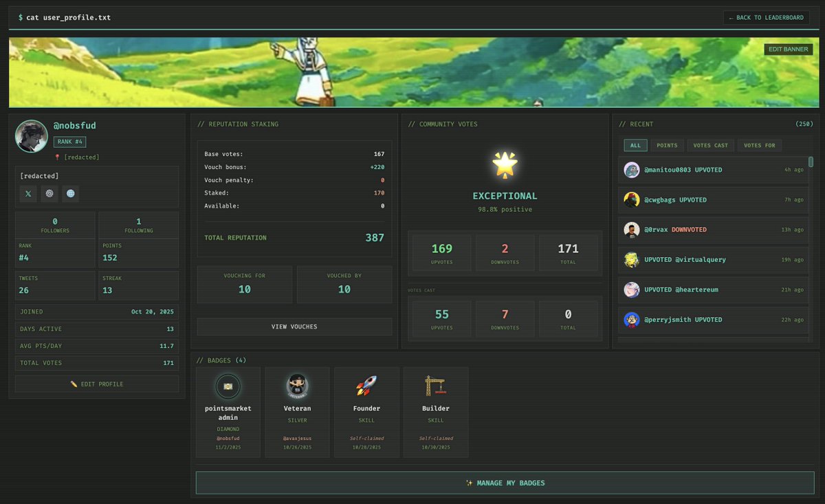Click the Vouch bonus +220 value
825x504 pixels.
click(377, 167)
